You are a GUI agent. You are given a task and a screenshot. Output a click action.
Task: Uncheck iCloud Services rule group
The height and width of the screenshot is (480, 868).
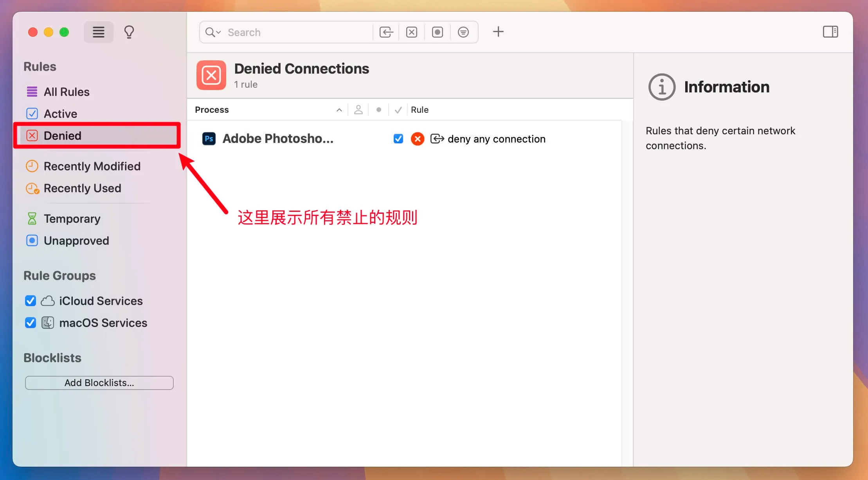point(31,301)
